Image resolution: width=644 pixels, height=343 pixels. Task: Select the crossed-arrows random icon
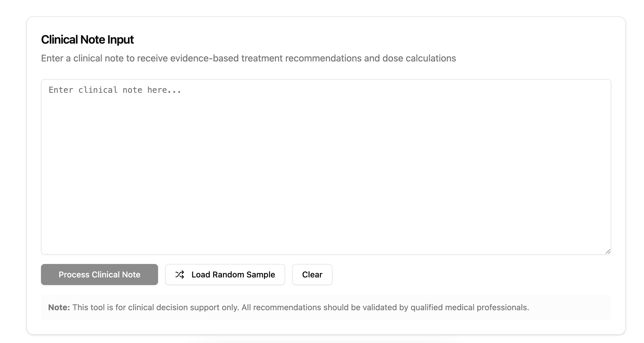180,275
